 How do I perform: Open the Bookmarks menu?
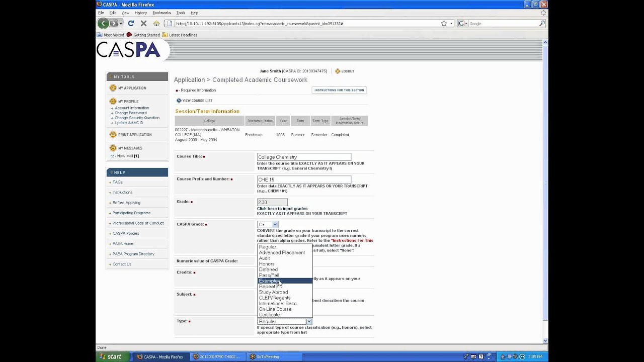coord(162,13)
